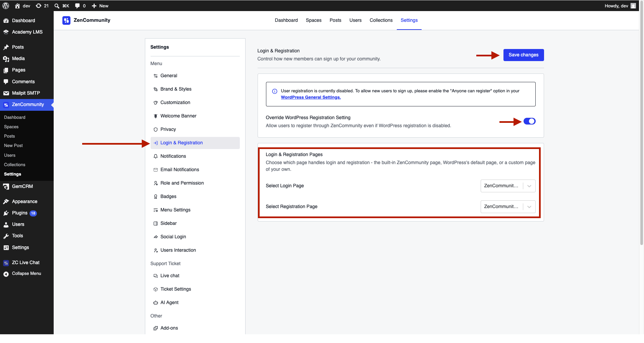
Task: Select Users Interaction in settings menu
Action: point(195,250)
